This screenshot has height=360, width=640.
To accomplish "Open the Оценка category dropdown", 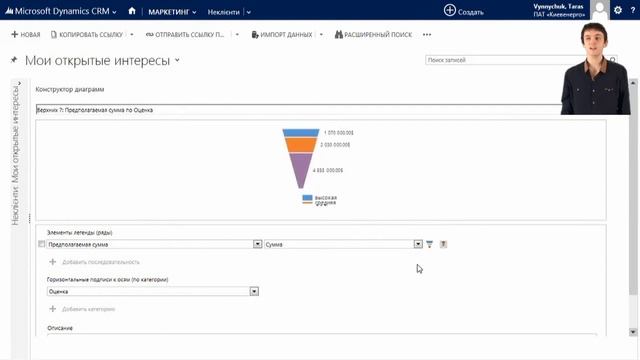I will 254,291.
